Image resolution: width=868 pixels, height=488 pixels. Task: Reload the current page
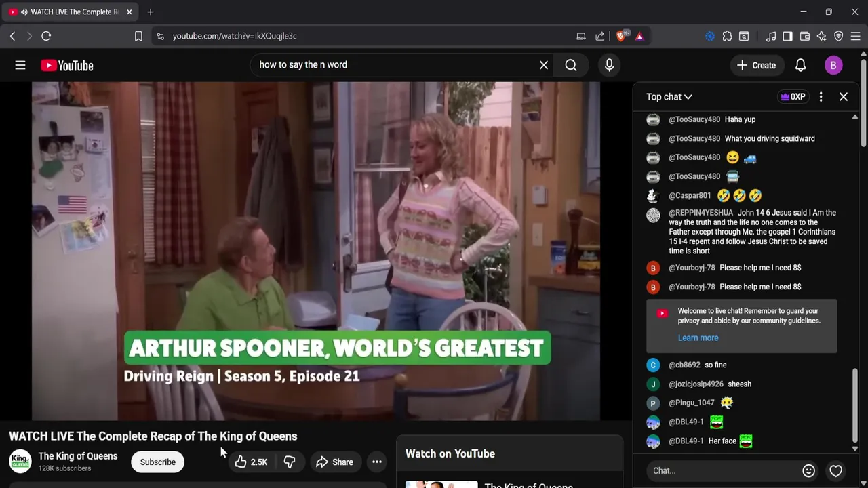[46, 36]
